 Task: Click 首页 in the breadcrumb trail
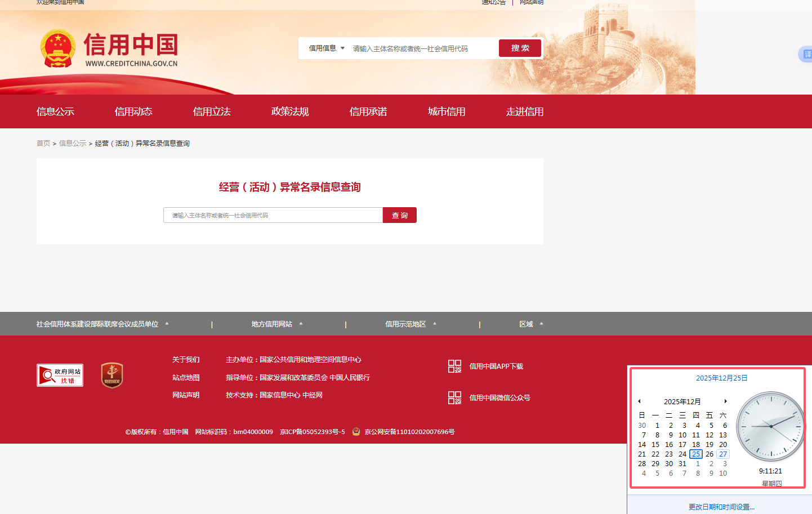[x=43, y=143]
